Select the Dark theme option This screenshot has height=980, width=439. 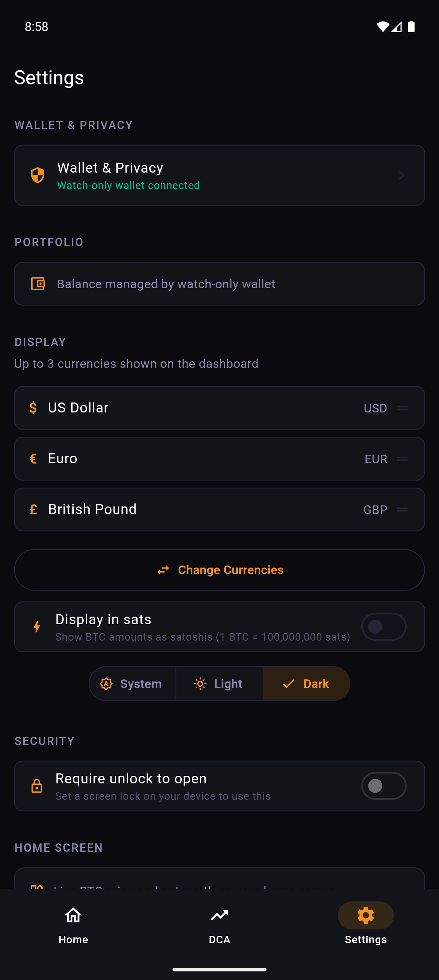(x=306, y=684)
